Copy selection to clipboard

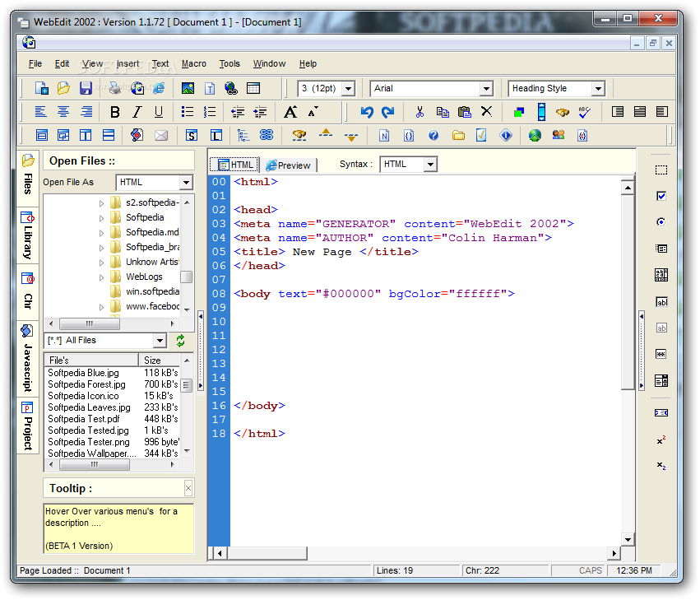(x=443, y=112)
